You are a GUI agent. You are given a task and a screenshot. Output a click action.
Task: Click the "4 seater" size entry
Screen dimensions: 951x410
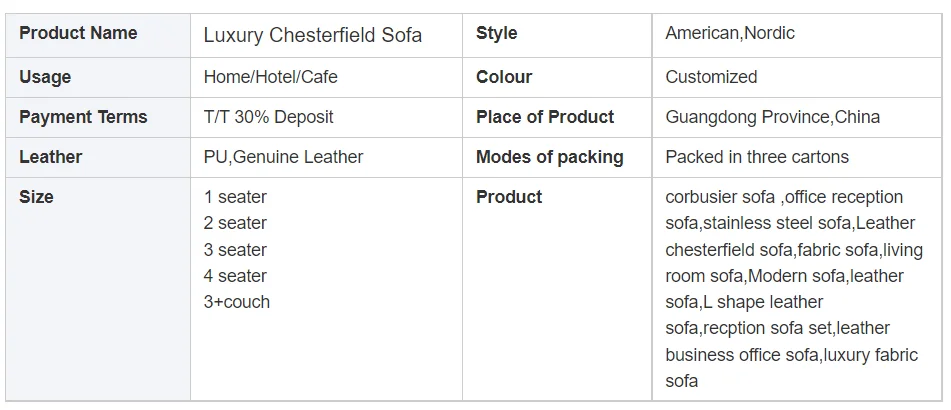235,276
